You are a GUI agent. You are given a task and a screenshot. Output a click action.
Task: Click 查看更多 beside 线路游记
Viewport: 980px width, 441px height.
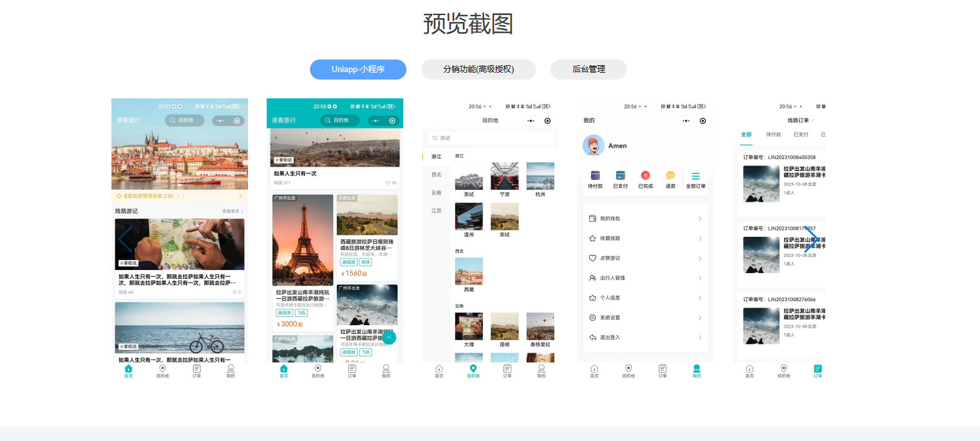coord(233,211)
